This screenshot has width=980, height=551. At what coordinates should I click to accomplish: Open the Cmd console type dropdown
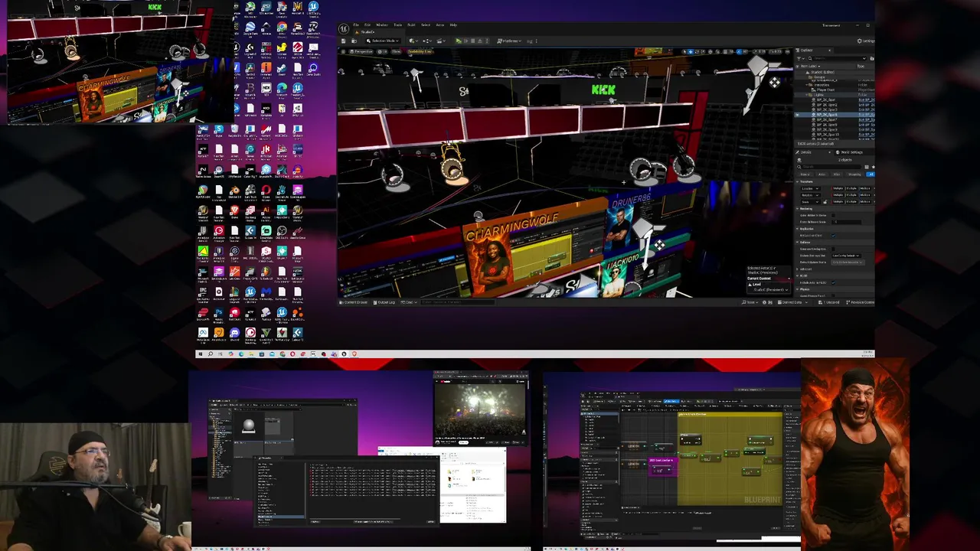[x=409, y=302]
